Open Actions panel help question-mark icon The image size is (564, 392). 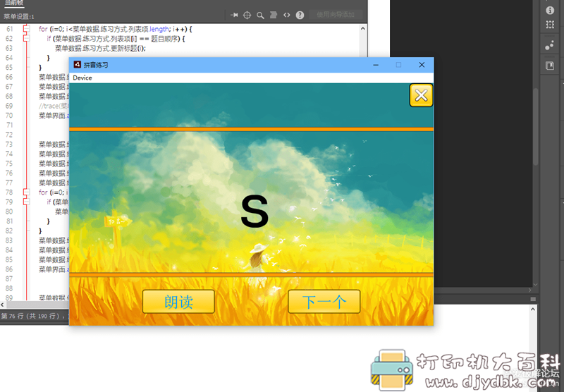coord(300,15)
